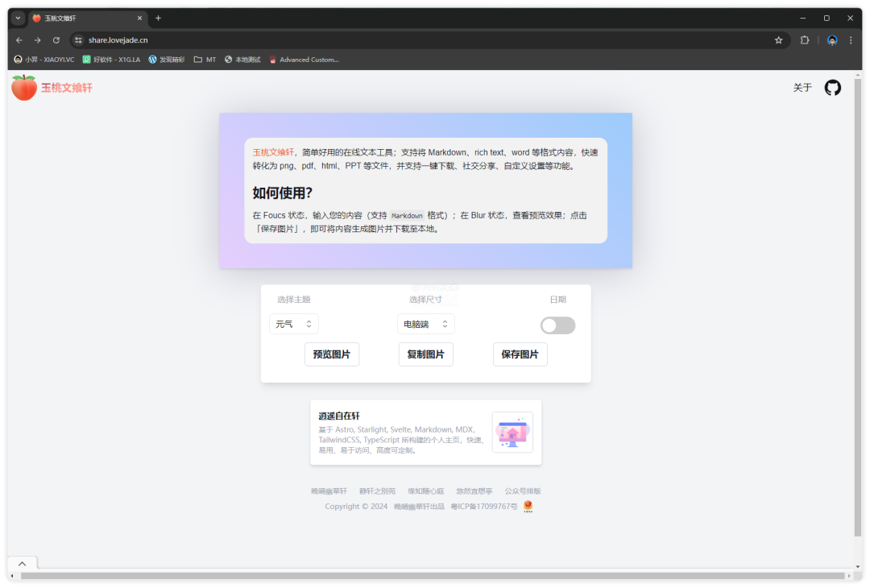Viewport: 870px width, 588px height.
Task: Click the peach logo of 玉桃文缮轩
Action: click(x=23, y=87)
